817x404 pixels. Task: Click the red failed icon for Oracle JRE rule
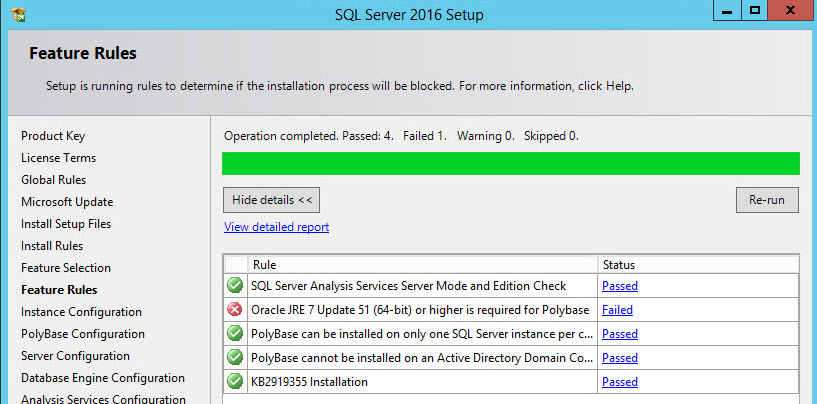coord(235,310)
